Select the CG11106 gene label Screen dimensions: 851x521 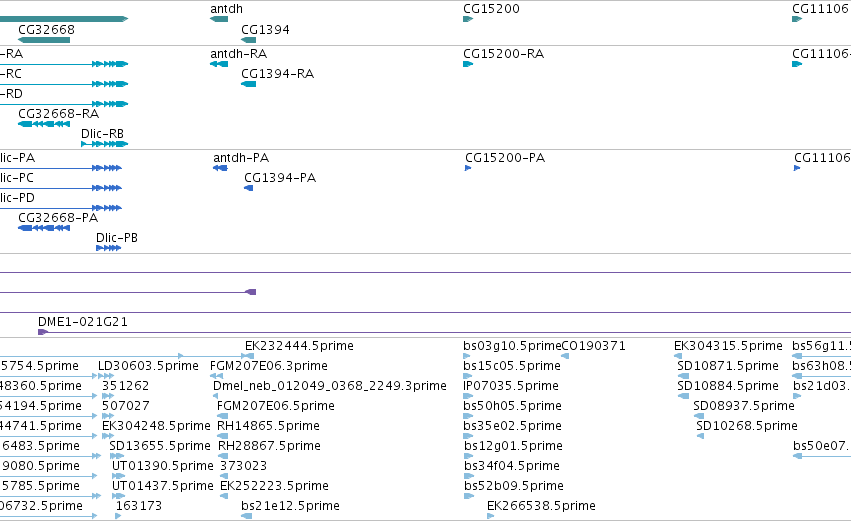pos(821,9)
